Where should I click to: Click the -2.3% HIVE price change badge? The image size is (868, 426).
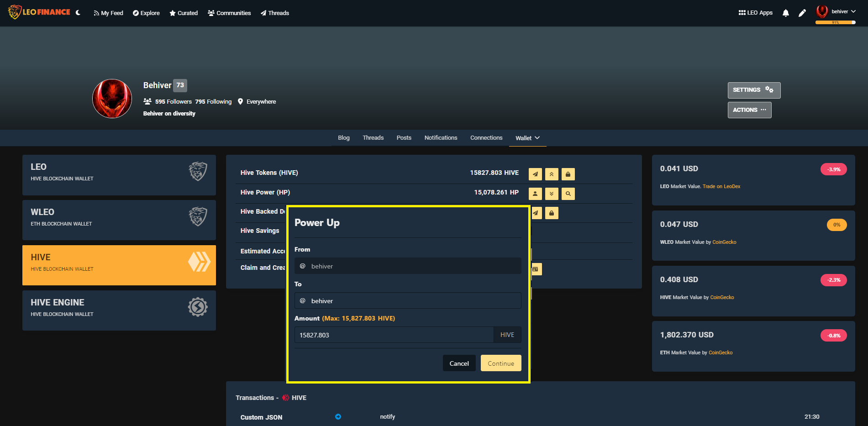[x=834, y=280]
